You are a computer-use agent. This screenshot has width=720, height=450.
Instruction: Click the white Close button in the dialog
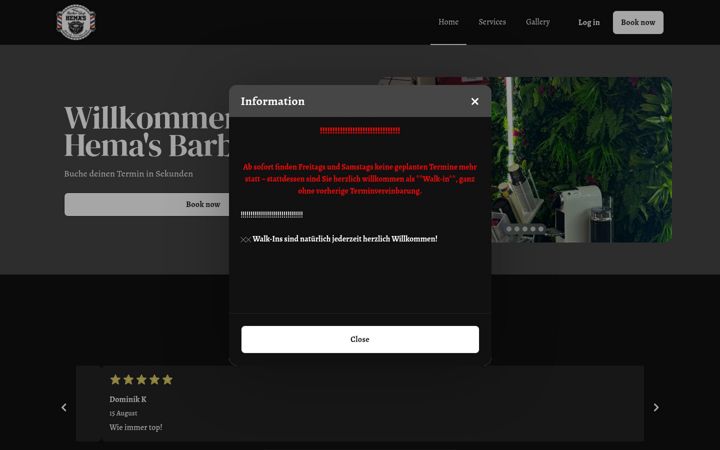[360, 339]
